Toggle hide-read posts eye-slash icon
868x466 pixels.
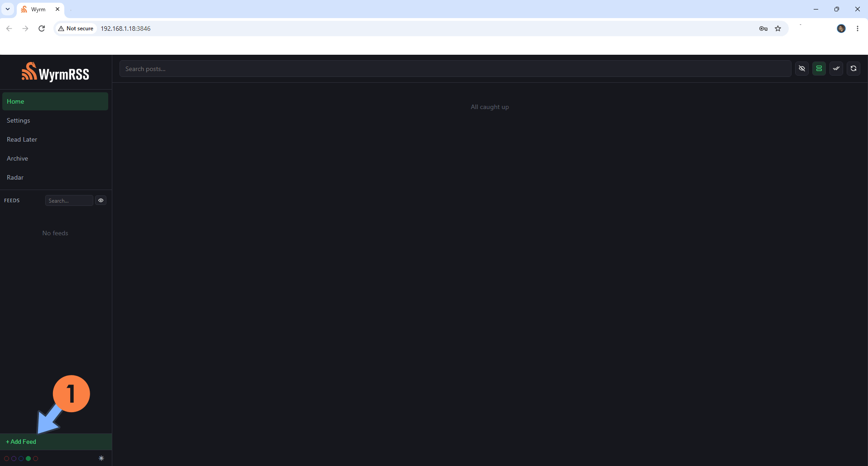coord(802,69)
